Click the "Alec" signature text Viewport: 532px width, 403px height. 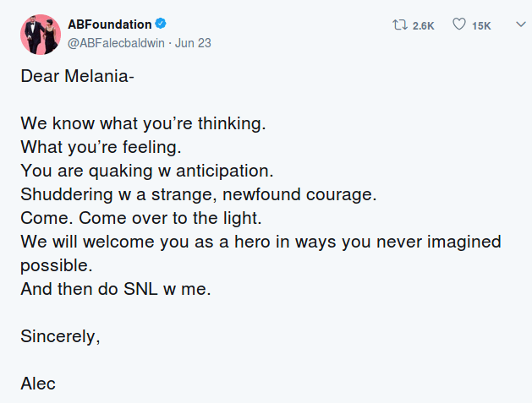[38, 384]
